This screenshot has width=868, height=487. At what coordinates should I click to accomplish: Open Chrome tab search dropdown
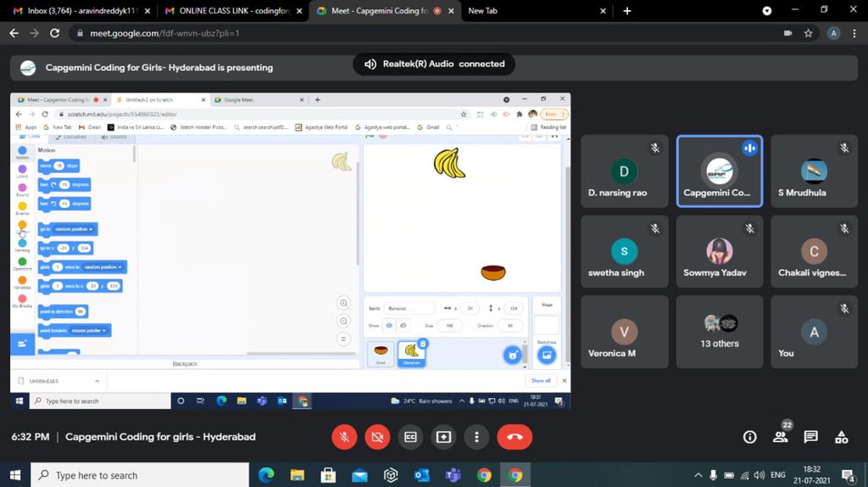click(x=766, y=10)
